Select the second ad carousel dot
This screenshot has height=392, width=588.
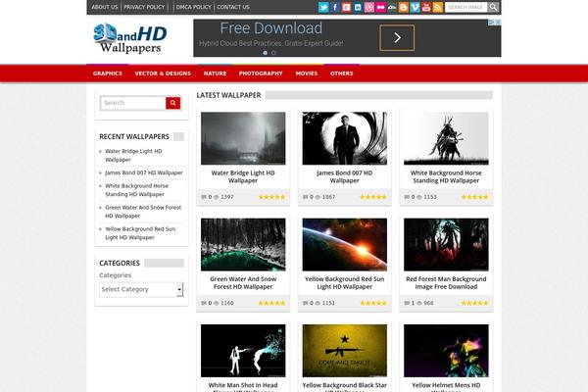pyautogui.click(x=273, y=53)
